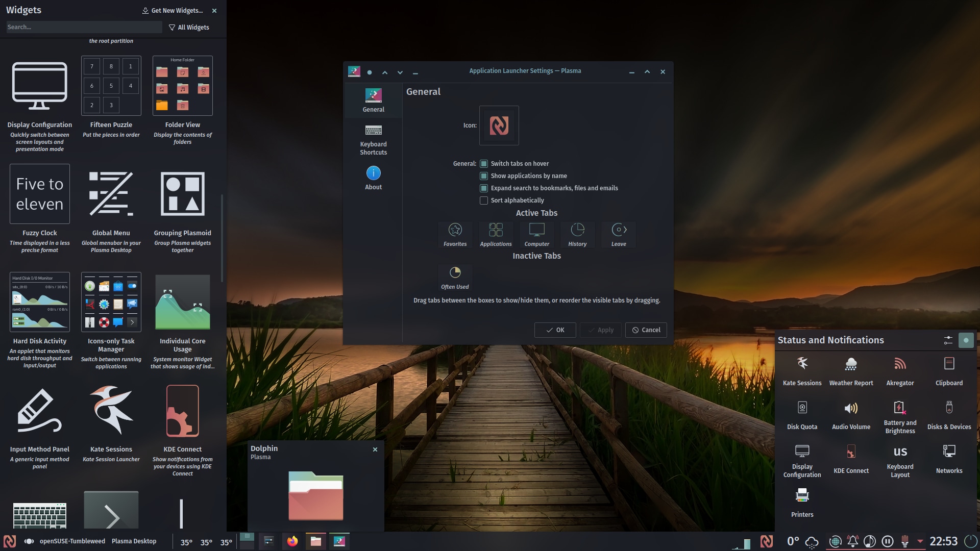Select the Computer tab tile
Viewport: 980px width, 551px height.
[x=537, y=235]
